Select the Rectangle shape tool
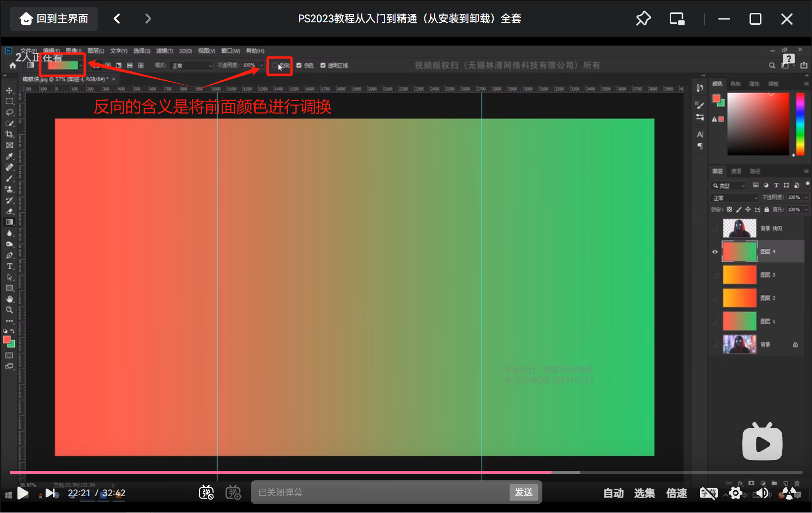 [9, 288]
